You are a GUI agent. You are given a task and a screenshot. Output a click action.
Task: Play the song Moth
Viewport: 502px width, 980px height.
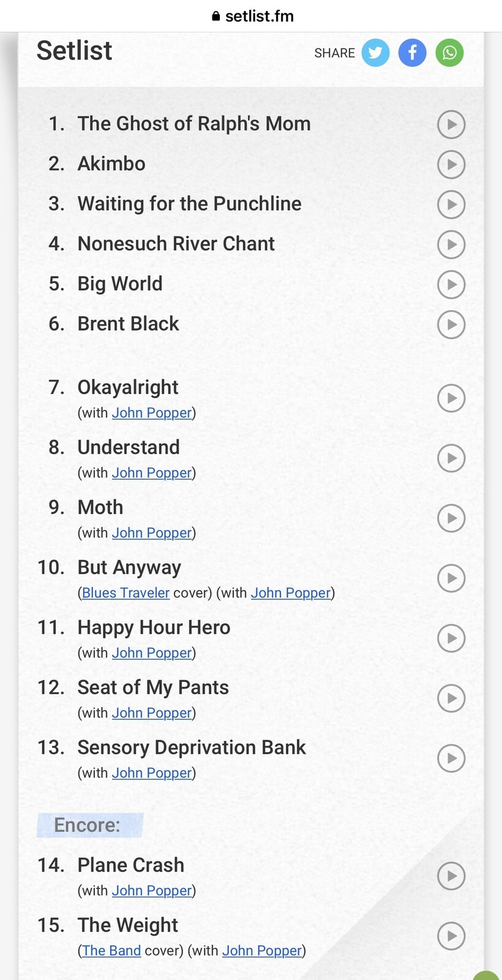click(x=451, y=518)
